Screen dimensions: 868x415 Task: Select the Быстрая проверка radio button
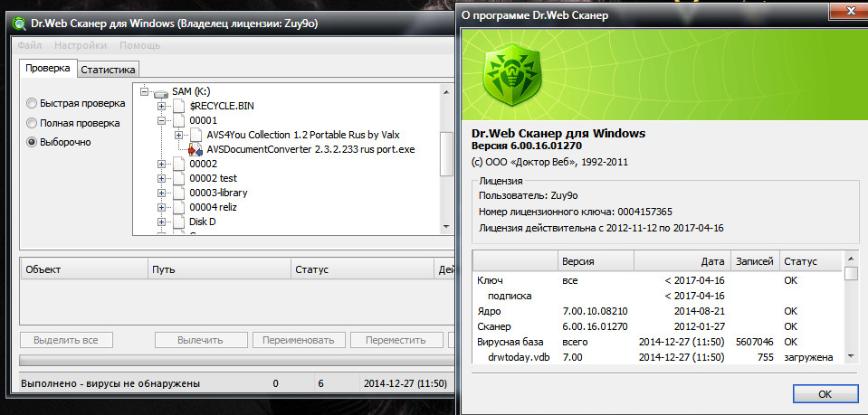coord(32,104)
